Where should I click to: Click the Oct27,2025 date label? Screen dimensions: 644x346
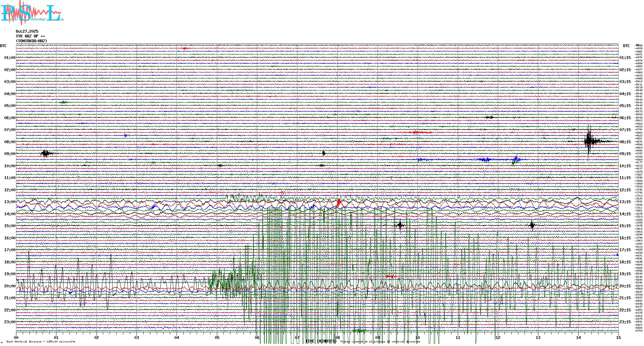(x=27, y=31)
